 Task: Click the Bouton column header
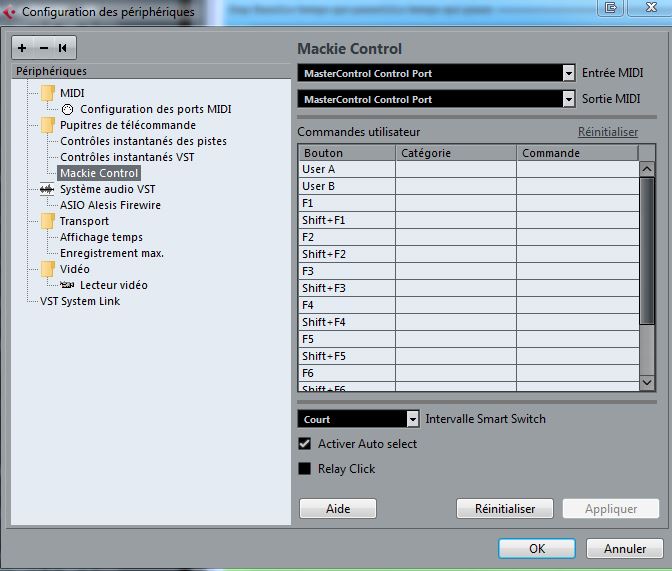pos(347,153)
